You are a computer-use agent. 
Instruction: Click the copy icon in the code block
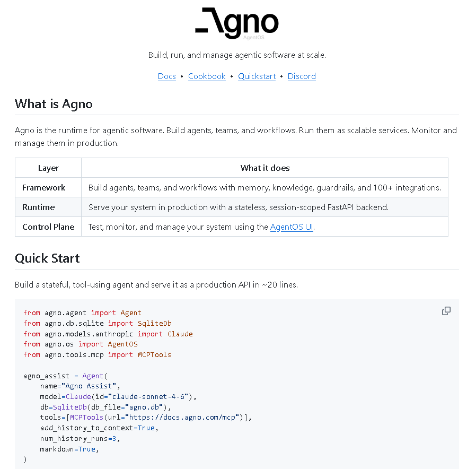[x=446, y=311]
